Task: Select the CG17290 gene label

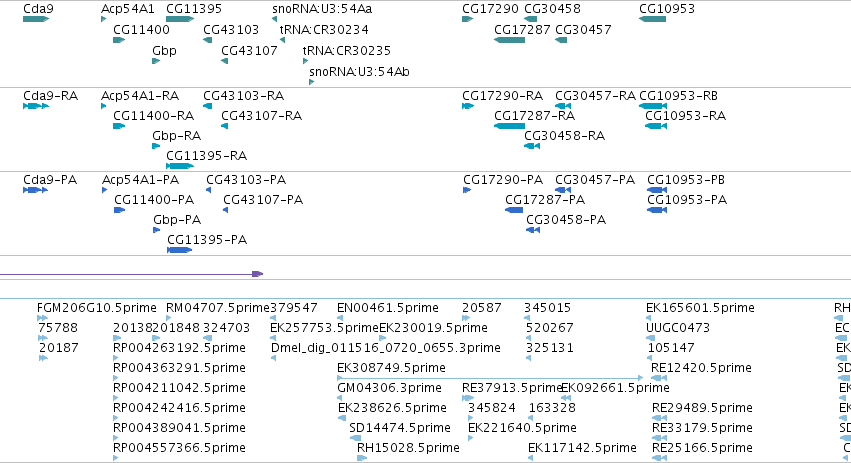Action: coord(490,9)
